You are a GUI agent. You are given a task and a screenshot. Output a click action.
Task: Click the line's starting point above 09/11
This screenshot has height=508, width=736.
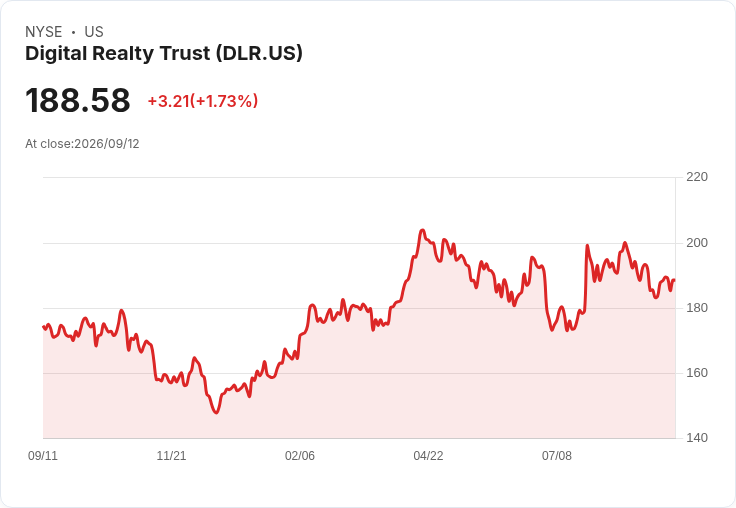44,327
